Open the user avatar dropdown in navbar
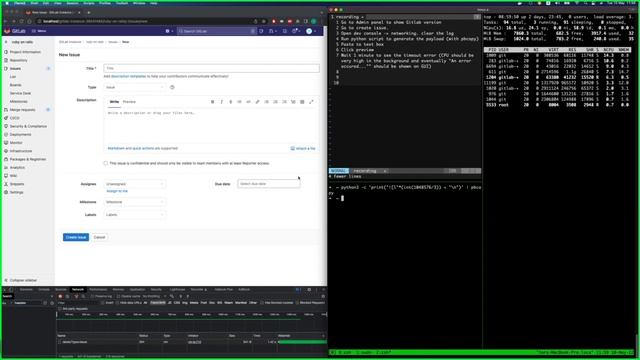640x360 pixels. coord(311,31)
